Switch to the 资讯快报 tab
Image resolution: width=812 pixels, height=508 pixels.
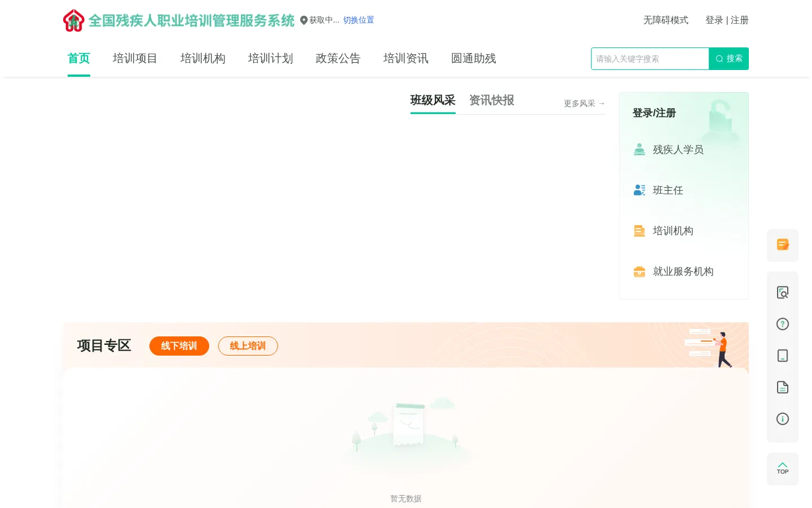(x=492, y=100)
